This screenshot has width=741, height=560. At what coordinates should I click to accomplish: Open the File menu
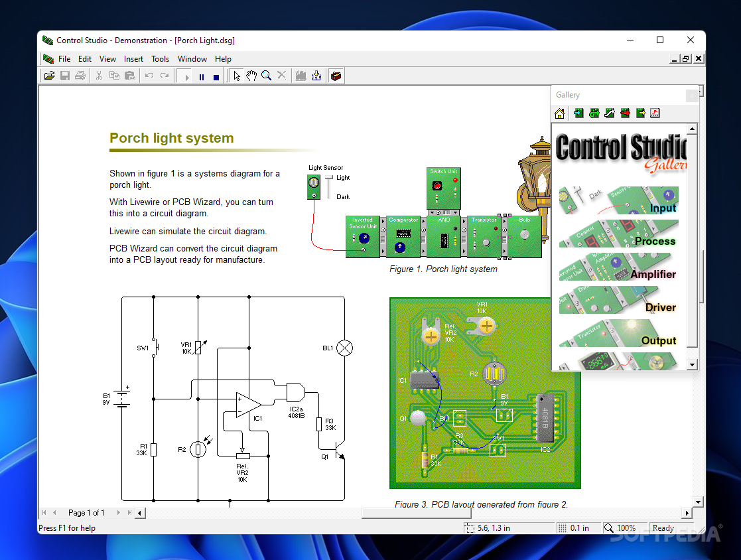pyautogui.click(x=64, y=59)
